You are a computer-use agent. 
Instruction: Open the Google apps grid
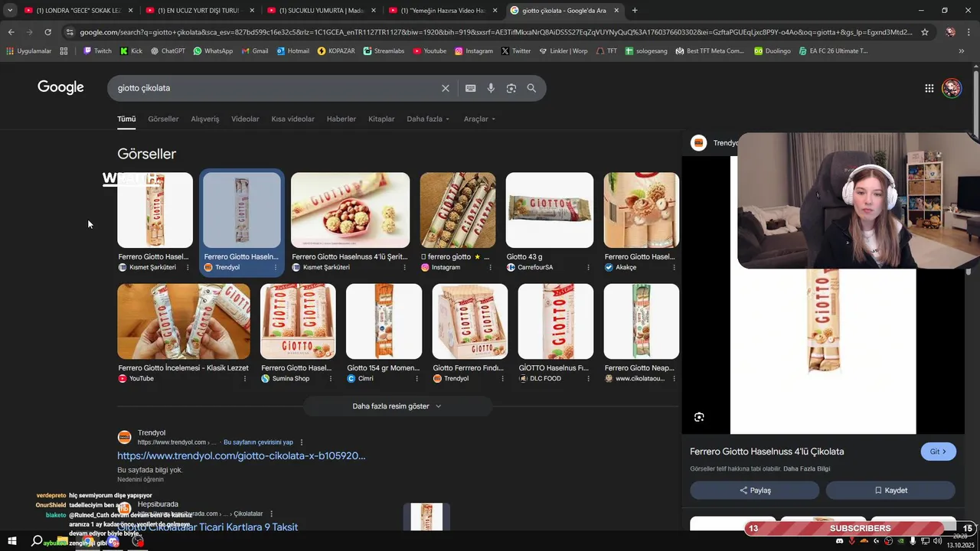[929, 88]
